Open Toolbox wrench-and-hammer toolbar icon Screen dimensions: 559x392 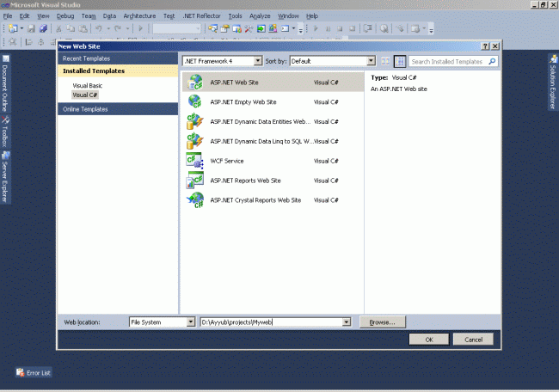point(249,28)
